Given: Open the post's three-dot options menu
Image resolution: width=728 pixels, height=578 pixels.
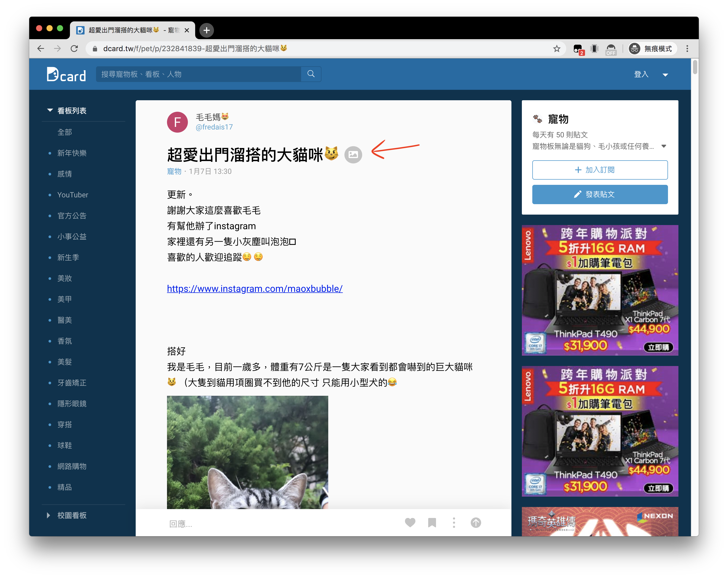Looking at the screenshot, I should point(454,523).
